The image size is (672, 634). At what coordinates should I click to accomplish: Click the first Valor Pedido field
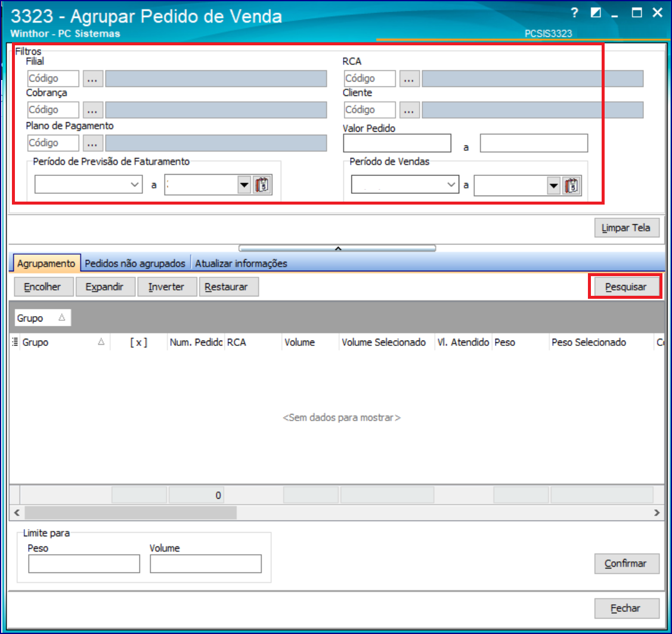(x=397, y=143)
